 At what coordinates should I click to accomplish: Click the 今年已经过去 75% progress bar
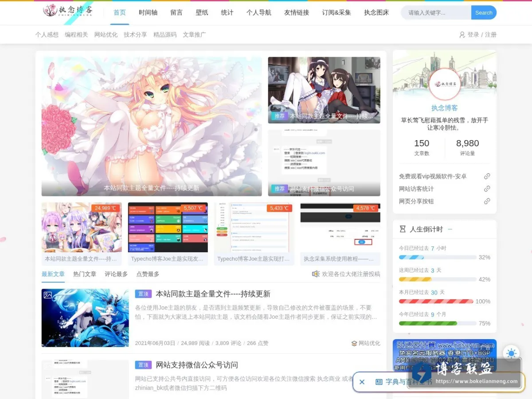[x=437, y=323]
